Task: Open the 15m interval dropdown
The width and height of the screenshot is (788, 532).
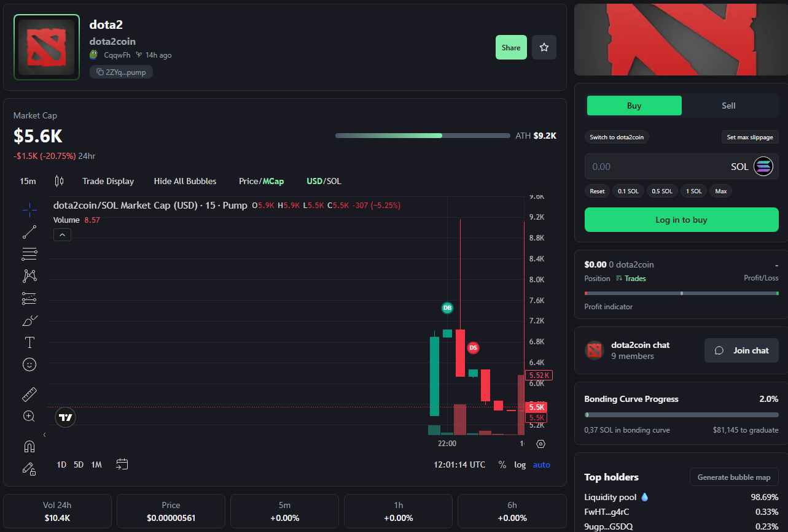Action: pyautogui.click(x=28, y=181)
